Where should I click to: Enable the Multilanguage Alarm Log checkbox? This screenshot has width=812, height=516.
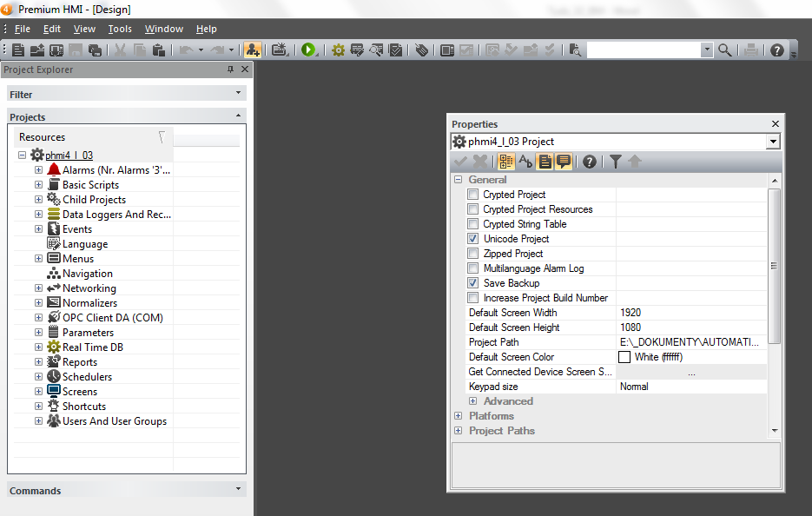click(472, 268)
